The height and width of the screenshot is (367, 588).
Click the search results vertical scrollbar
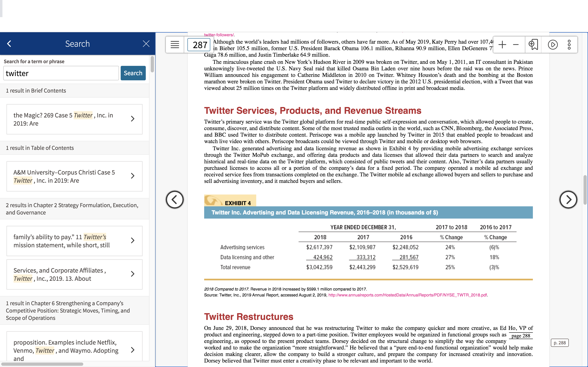[152, 64]
